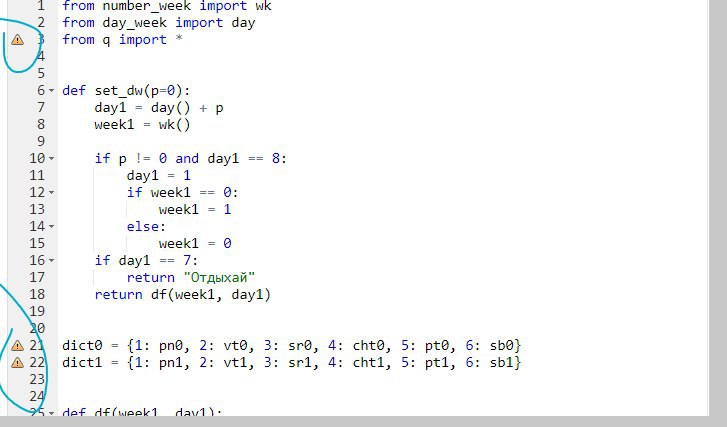Viewport: 727px width, 427px height.
Task: Click 'vt1' in the dict1 line
Action: tap(235, 363)
